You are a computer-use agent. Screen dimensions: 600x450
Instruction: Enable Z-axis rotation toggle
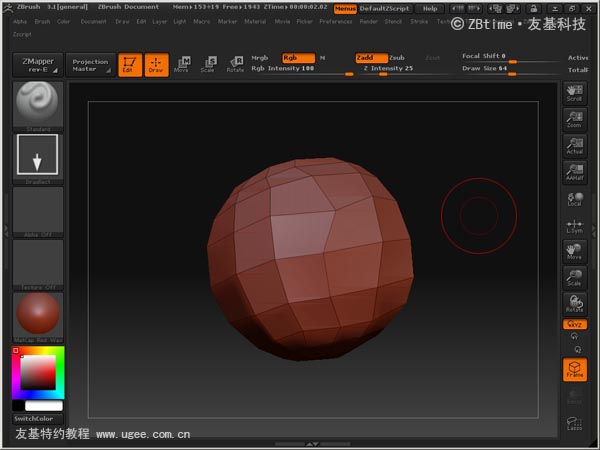point(577,349)
